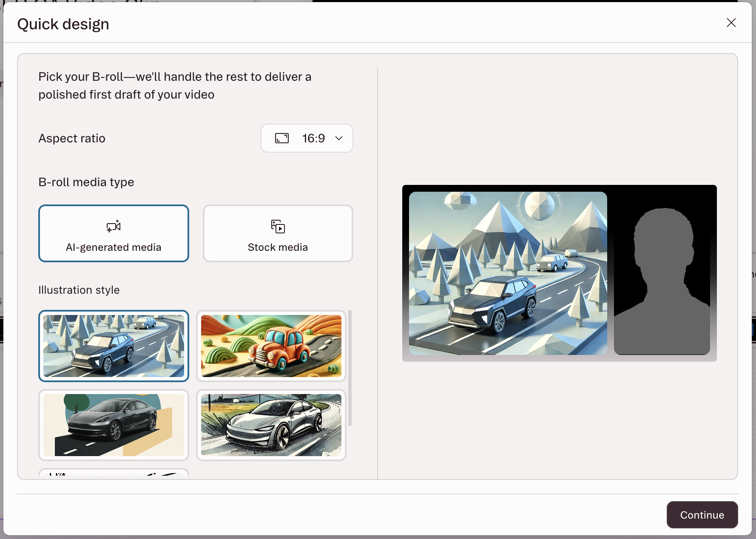Click the partially visible fifth illustration style

click(x=114, y=472)
